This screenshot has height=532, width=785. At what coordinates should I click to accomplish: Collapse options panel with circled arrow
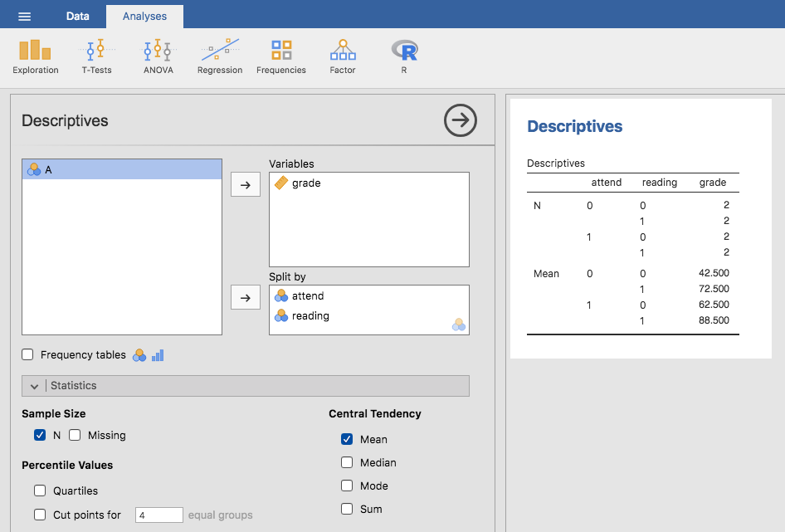tap(461, 120)
